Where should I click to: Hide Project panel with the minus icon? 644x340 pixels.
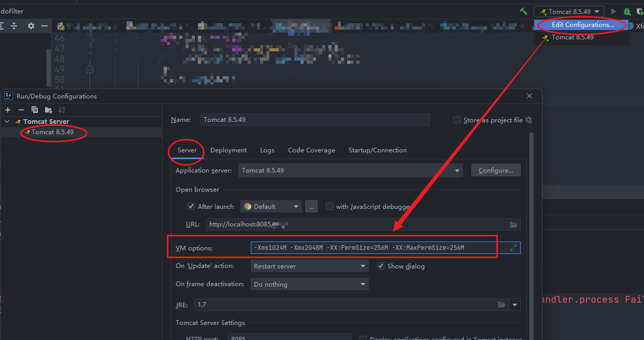[x=45, y=26]
